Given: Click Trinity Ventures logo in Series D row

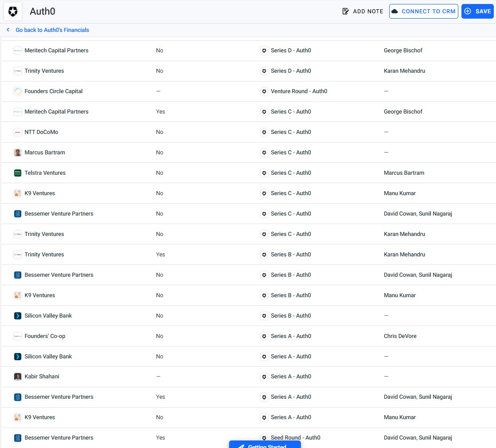Looking at the screenshot, I should [x=18, y=71].
